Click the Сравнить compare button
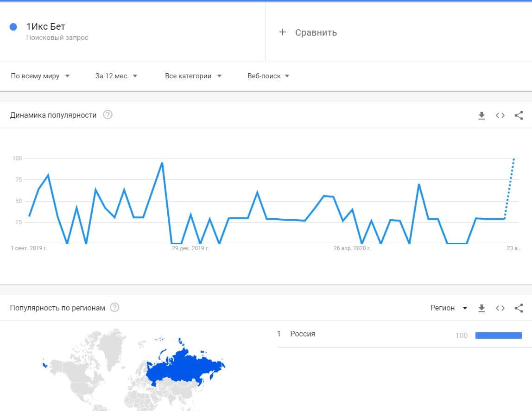 (316, 32)
